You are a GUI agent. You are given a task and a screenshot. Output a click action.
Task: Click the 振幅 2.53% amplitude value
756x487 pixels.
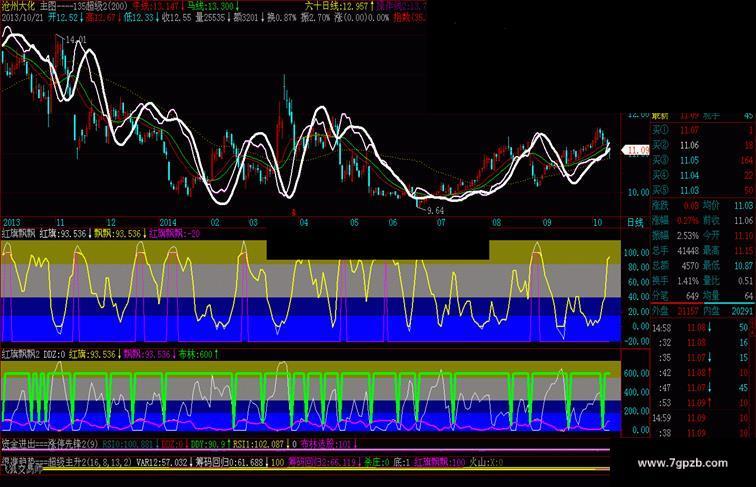point(675,235)
